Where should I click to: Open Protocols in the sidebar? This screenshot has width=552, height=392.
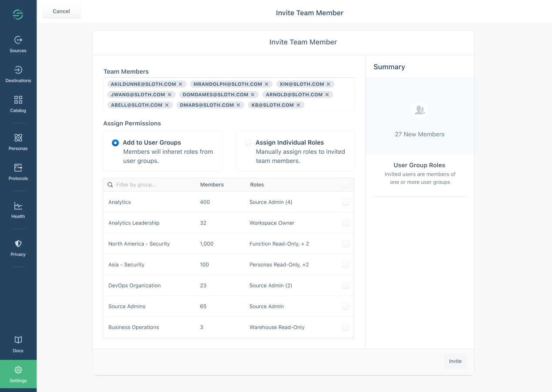(x=18, y=172)
